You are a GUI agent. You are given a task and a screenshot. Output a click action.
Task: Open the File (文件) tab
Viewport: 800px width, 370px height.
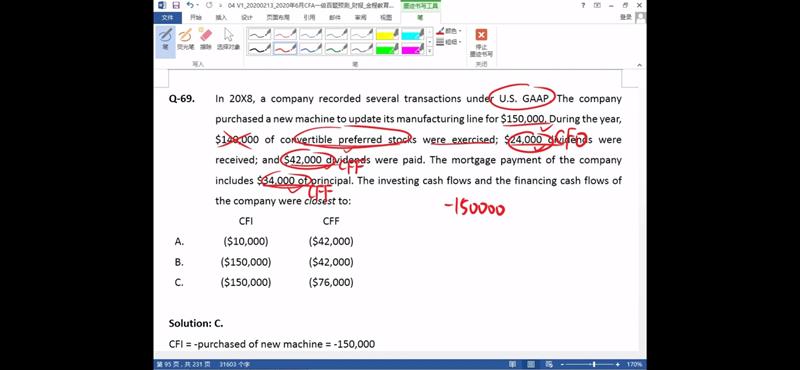168,17
